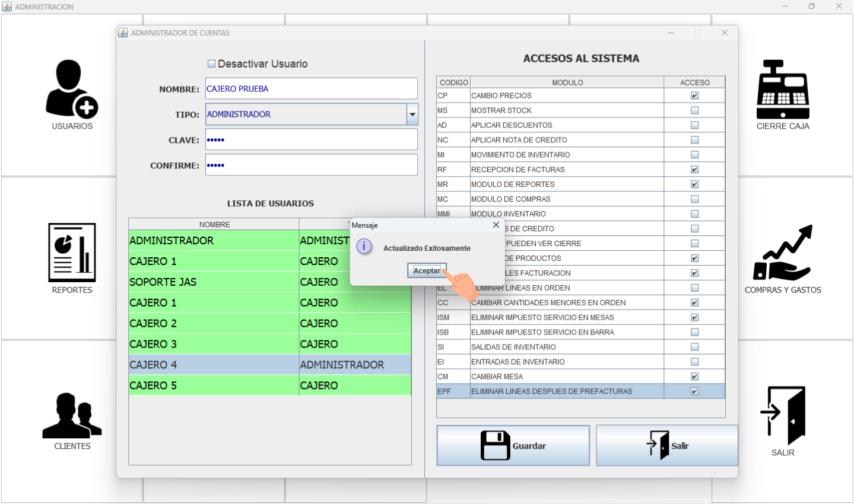Image resolution: width=854 pixels, height=504 pixels.
Task: Open the COMPRAS Y GASTOS icon
Action: (x=782, y=253)
